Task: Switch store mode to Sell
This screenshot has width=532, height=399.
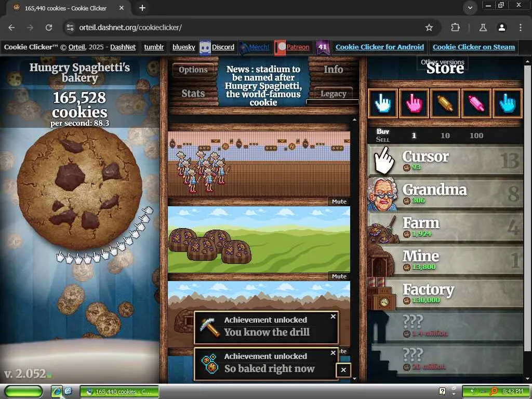Action: [383, 139]
